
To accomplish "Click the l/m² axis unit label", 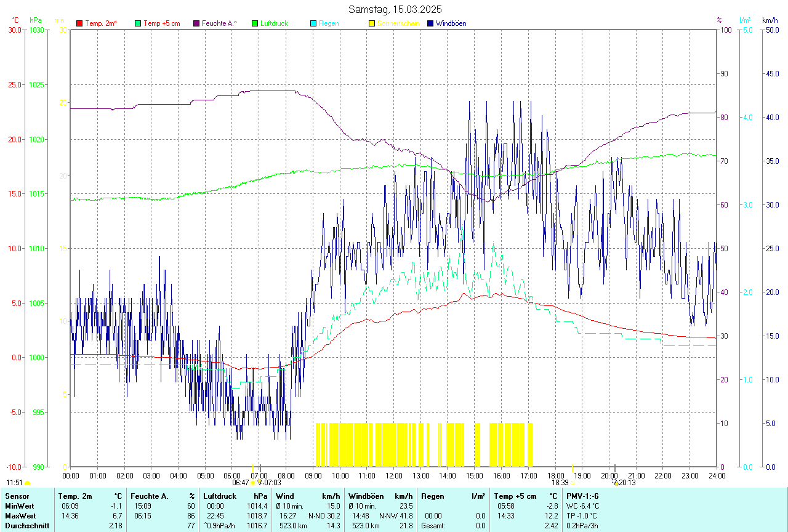I will (x=745, y=20).
